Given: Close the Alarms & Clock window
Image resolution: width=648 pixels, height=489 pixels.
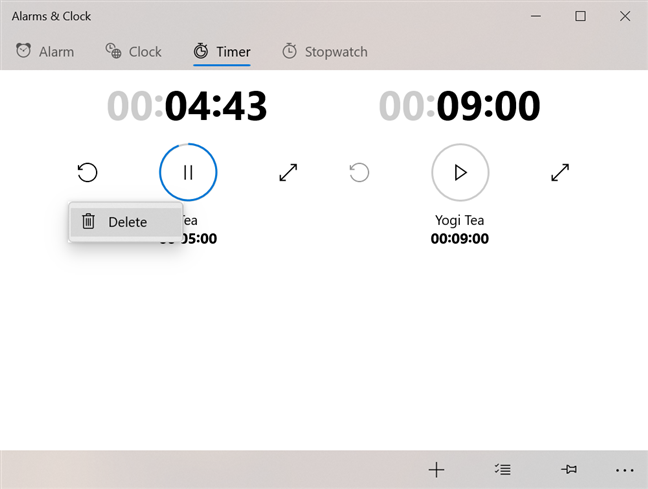Looking at the screenshot, I should point(625,16).
